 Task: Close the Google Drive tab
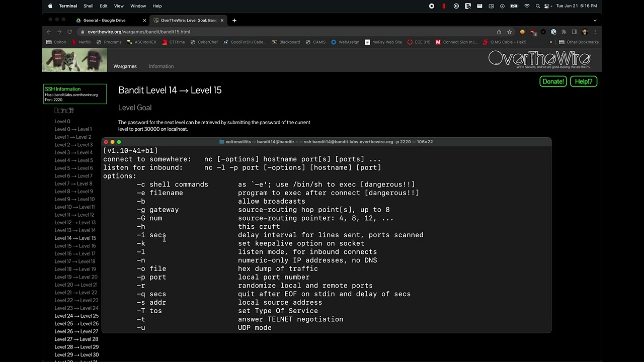[145, 21]
